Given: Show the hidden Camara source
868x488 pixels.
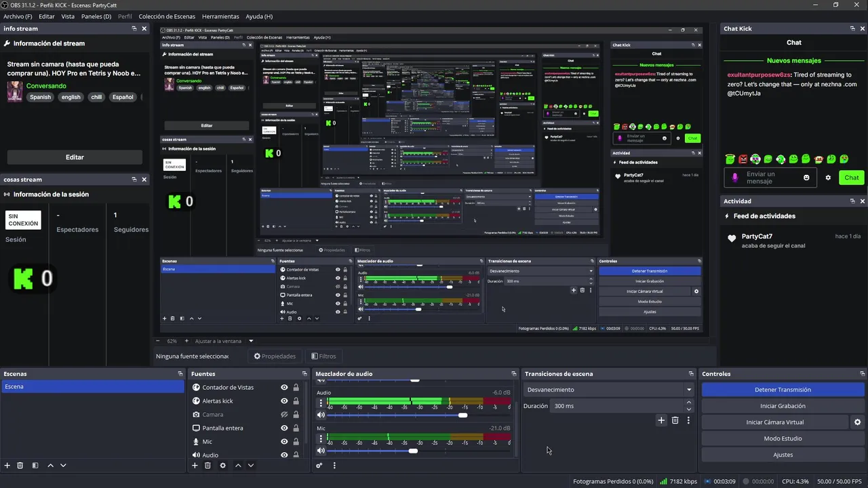Looking at the screenshot, I should point(284,415).
